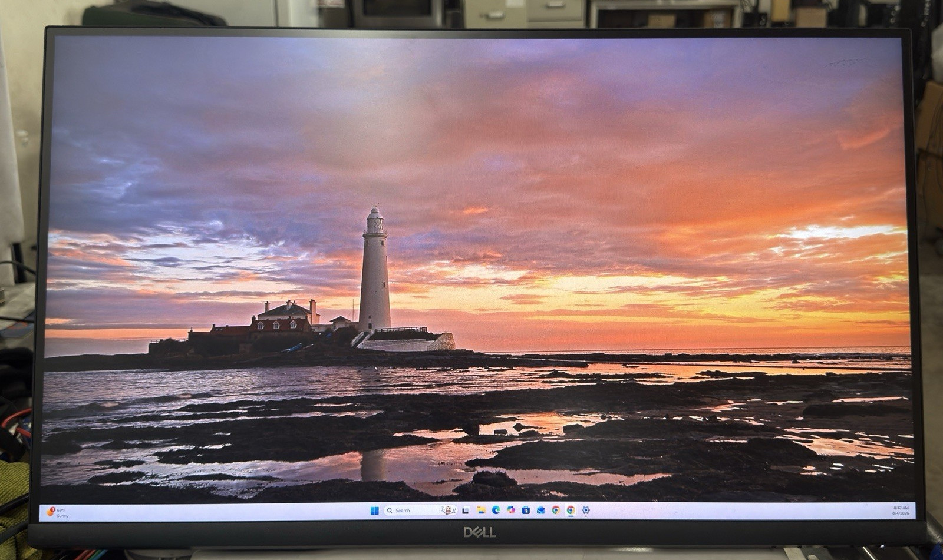Image resolution: width=943 pixels, height=560 pixels.
Task: Open the Microsoft Store
Action: [526, 511]
